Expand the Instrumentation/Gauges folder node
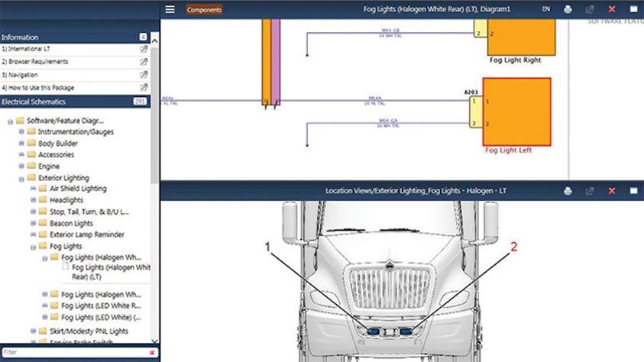This screenshot has width=644, height=362. point(21,132)
